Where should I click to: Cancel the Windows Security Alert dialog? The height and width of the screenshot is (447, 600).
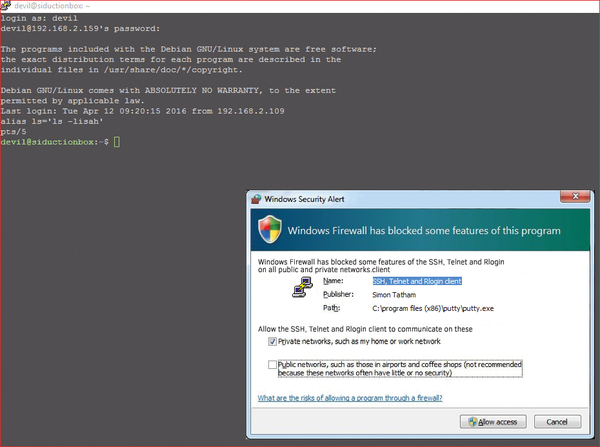click(x=558, y=422)
